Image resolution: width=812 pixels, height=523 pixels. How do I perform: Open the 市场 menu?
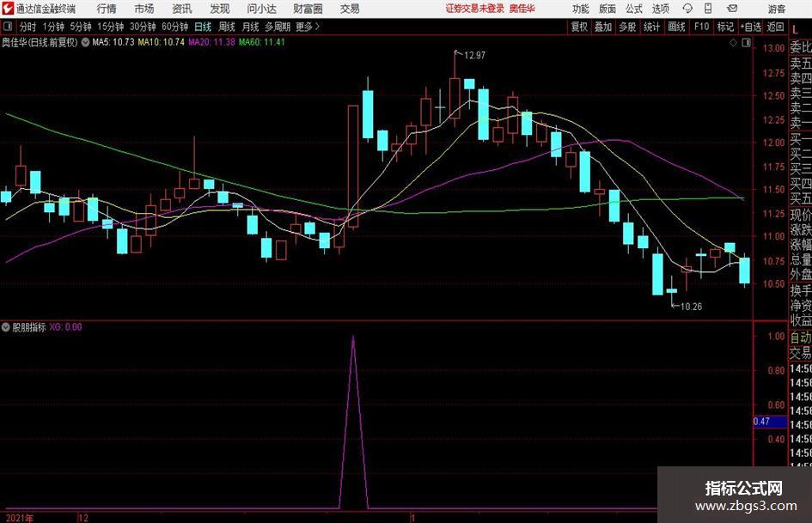144,9
